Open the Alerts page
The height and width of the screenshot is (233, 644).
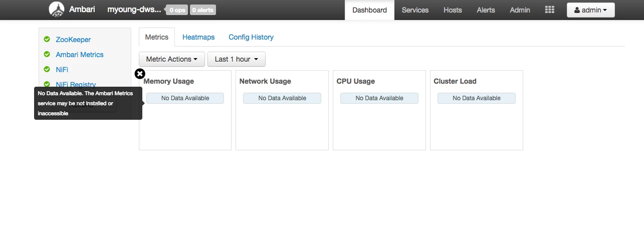click(x=486, y=10)
